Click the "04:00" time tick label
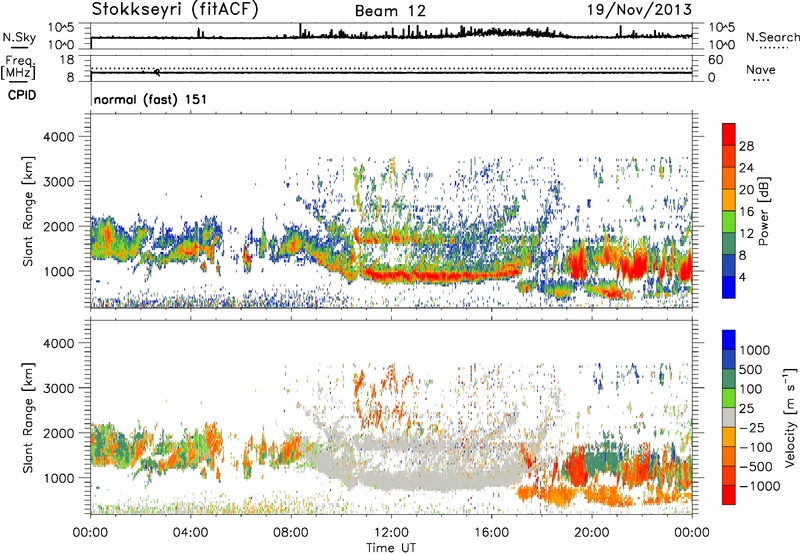This screenshot has width=800, height=554. pyautogui.click(x=190, y=533)
